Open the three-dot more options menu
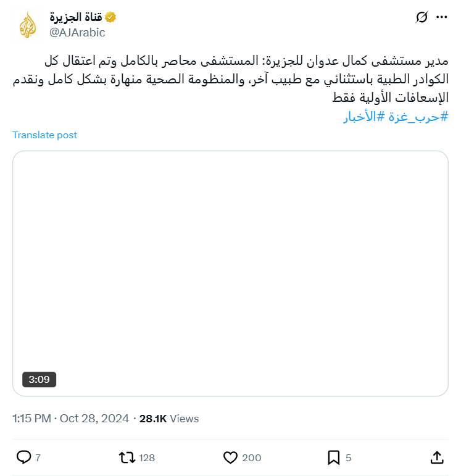 pos(441,17)
